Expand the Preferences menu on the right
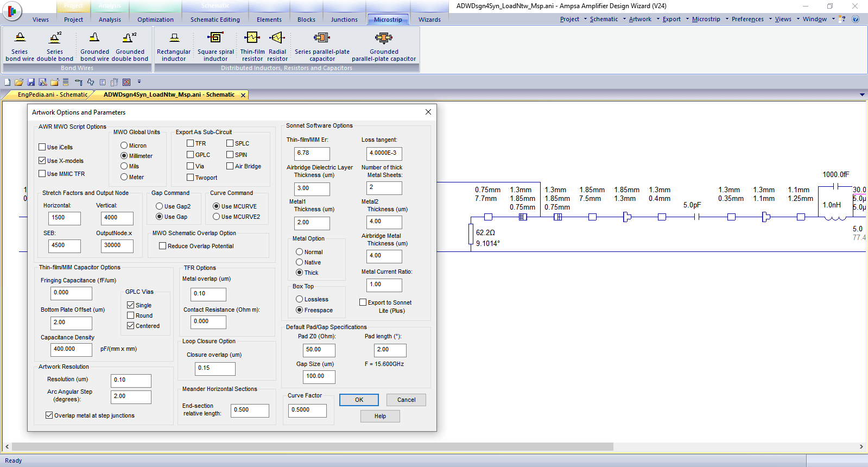868x467 pixels. [747, 19]
